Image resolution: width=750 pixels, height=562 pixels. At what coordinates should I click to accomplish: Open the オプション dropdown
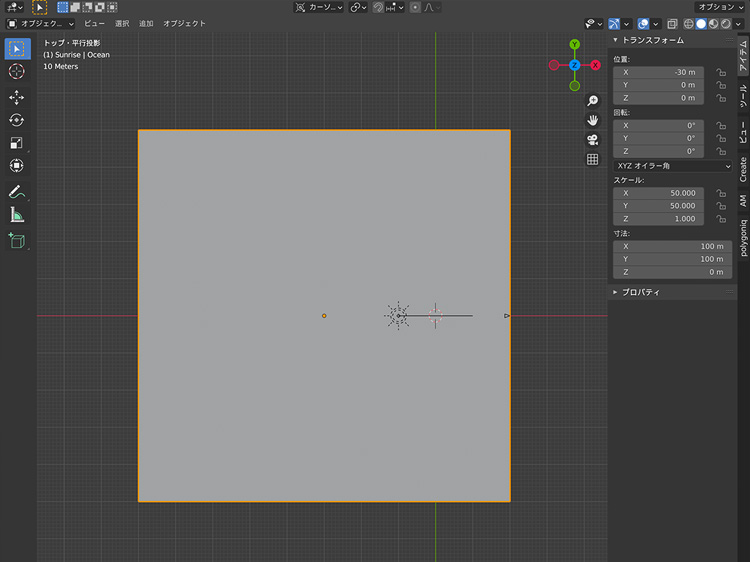pyautogui.click(x=718, y=7)
